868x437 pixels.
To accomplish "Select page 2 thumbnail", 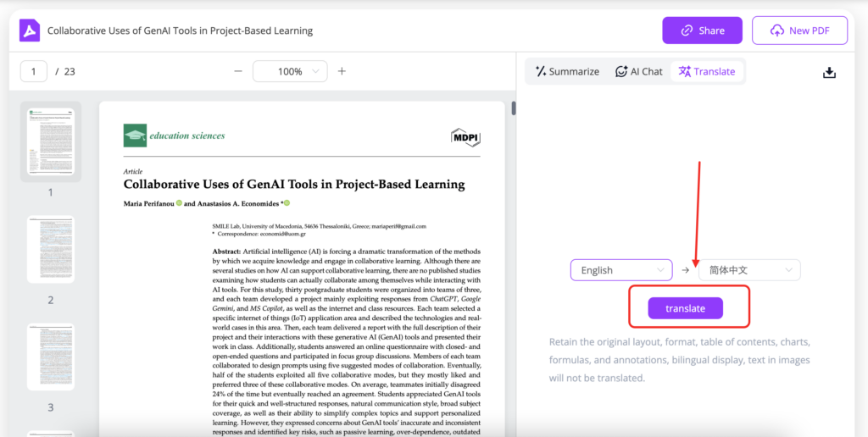I will pos(50,250).
